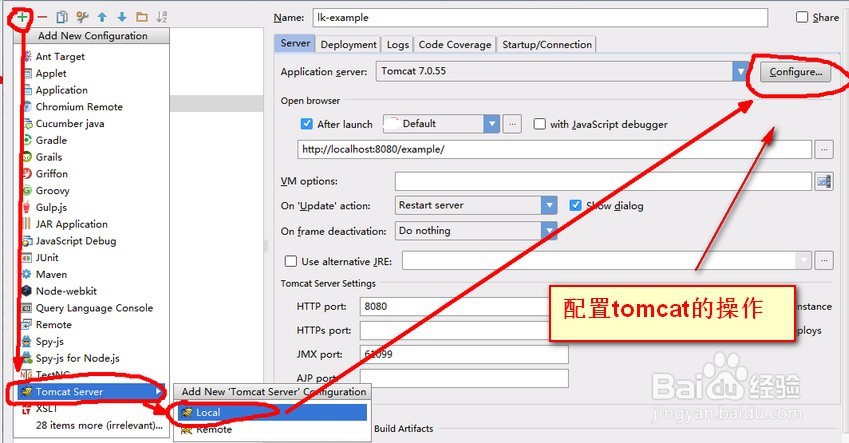Screen dimensions: 849x443
Task: Click the Name input field
Action: pyautogui.click(x=540, y=17)
